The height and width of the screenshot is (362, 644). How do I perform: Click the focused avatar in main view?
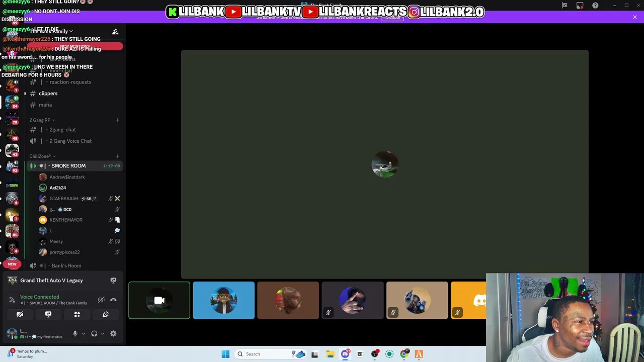pyautogui.click(x=385, y=164)
